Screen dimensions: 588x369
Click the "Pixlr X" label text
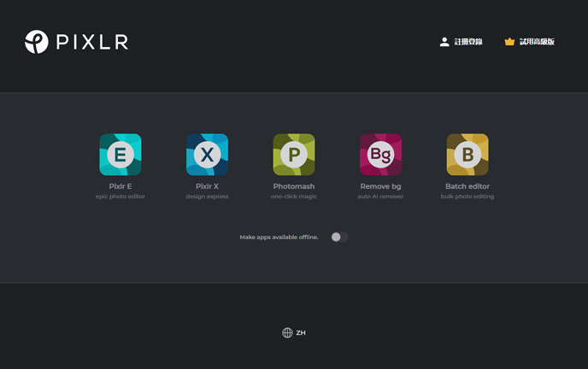(x=207, y=186)
